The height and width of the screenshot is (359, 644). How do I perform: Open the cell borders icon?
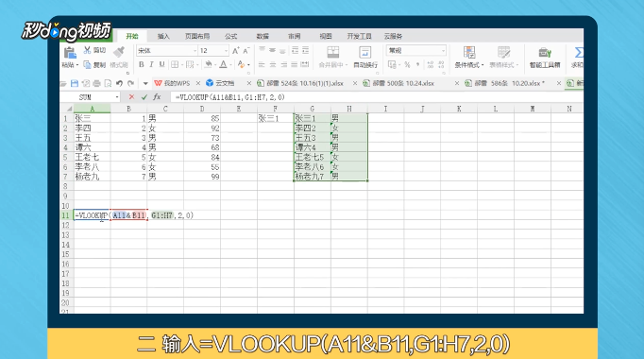pos(175,64)
